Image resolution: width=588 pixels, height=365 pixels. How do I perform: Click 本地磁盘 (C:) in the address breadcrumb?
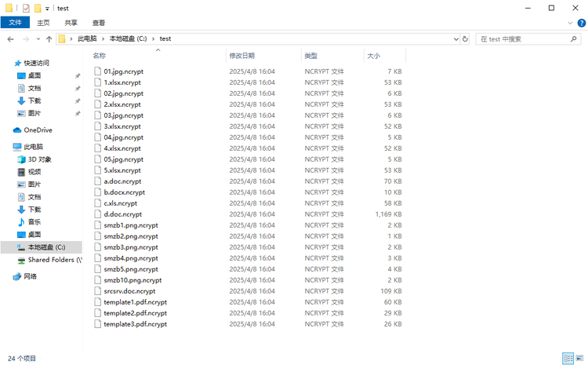(128, 38)
